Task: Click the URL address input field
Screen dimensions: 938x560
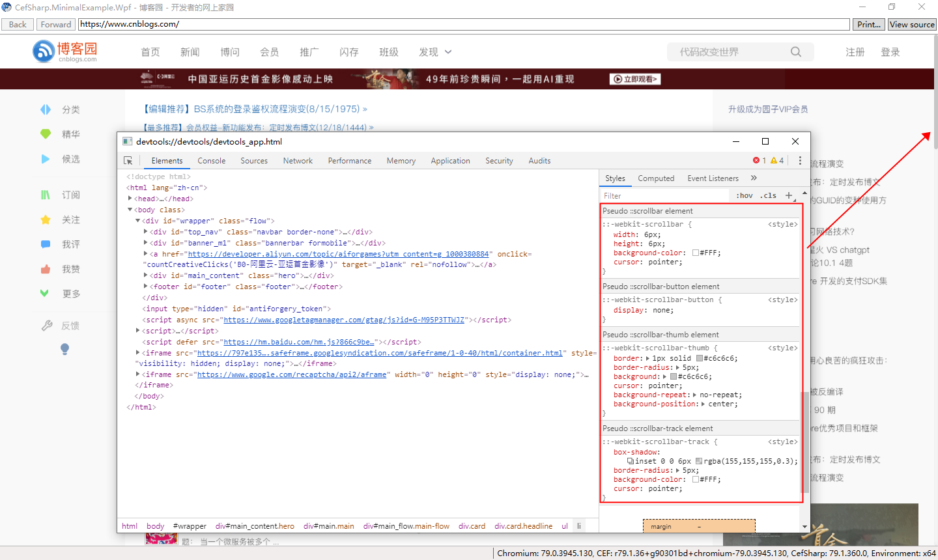Action: 464,24
